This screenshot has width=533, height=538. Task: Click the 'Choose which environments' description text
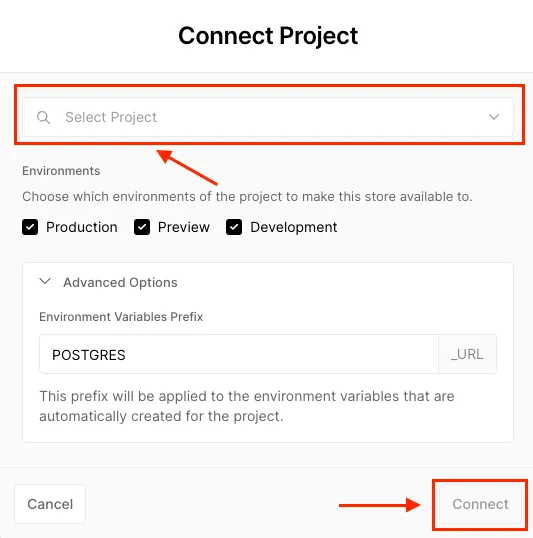[x=247, y=197]
